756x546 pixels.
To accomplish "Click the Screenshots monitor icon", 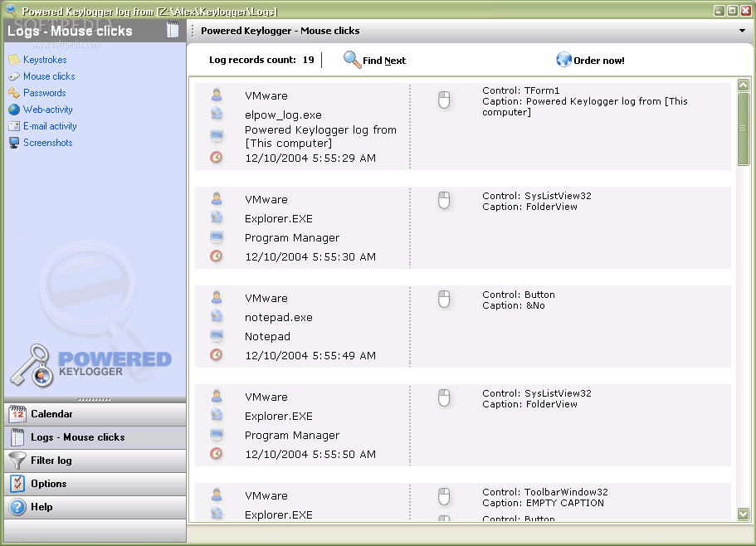I will (14, 143).
